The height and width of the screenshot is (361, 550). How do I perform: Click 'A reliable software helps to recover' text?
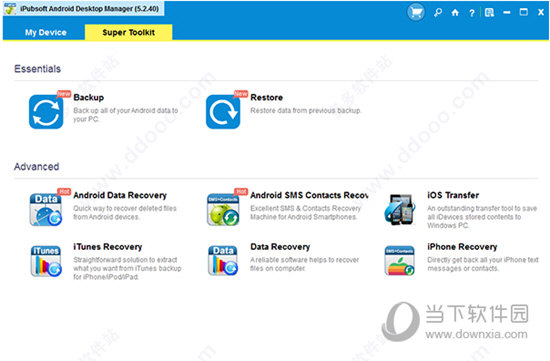[x=304, y=264]
